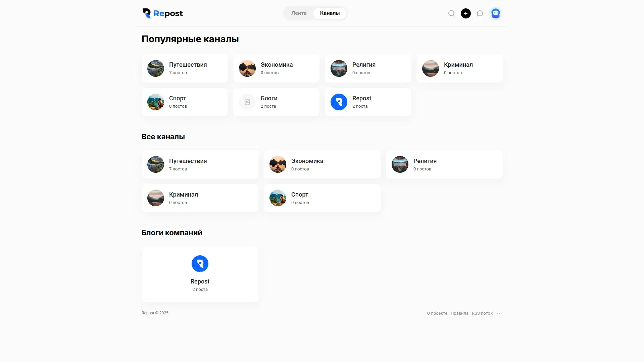Open the RSS поток link
This screenshot has width=644, height=362.
coord(482,313)
